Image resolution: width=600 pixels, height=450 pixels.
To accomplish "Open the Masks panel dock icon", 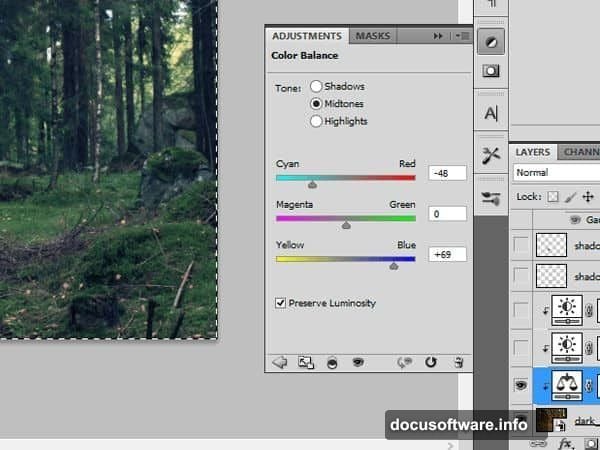I will tap(491, 71).
